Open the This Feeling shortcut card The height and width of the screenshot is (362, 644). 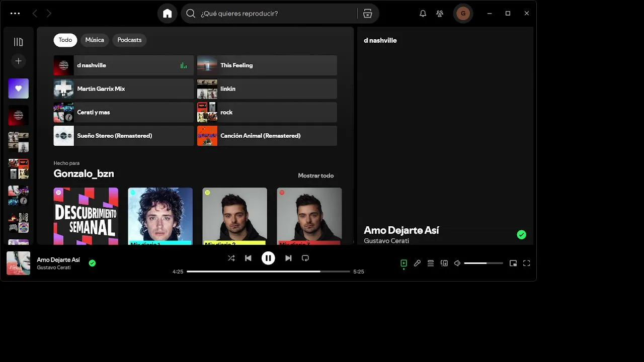tap(267, 65)
